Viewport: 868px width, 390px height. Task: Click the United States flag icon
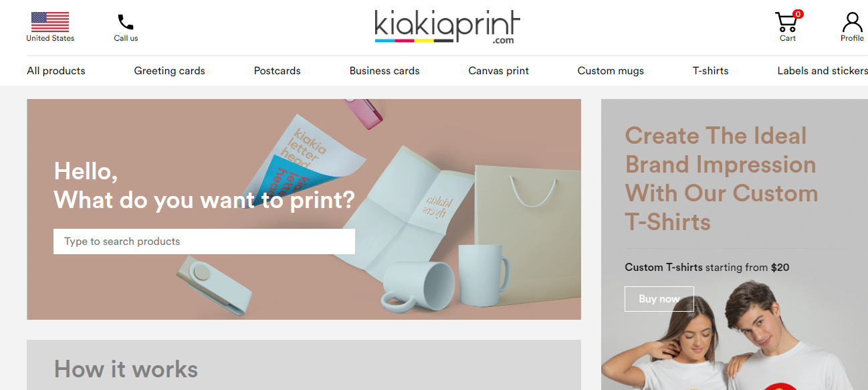[x=50, y=22]
